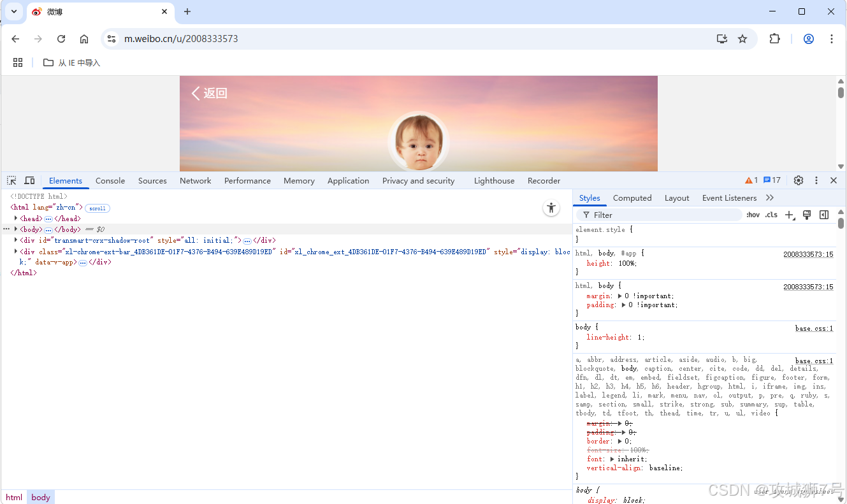Select the Event Listeners tab

[729, 198]
